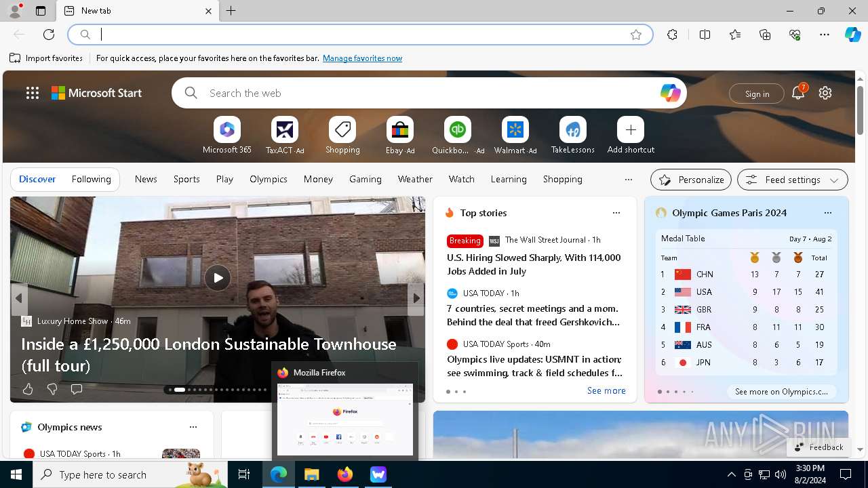The width and height of the screenshot is (868, 488).
Task: Open Edge Extensions toolbar icon
Action: [672, 35]
